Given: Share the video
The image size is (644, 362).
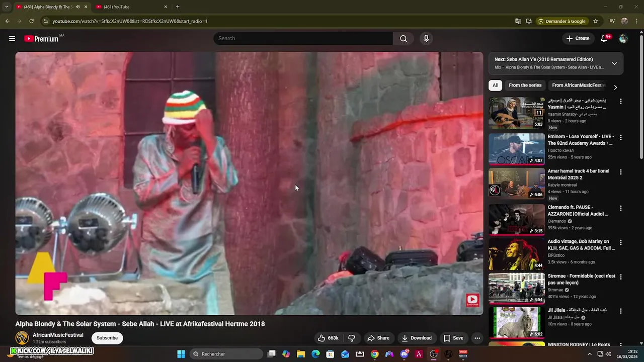Looking at the screenshot, I should point(378,338).
